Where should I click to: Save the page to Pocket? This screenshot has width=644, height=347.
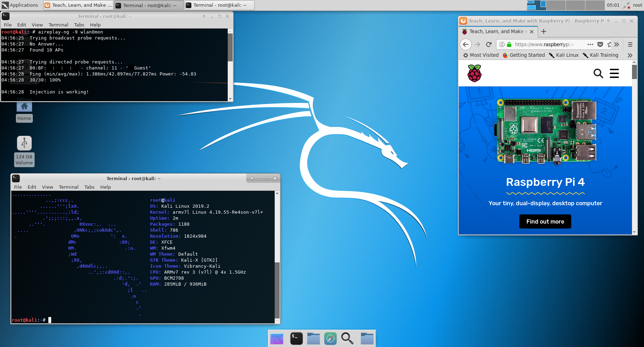click(x=600, y=44)
